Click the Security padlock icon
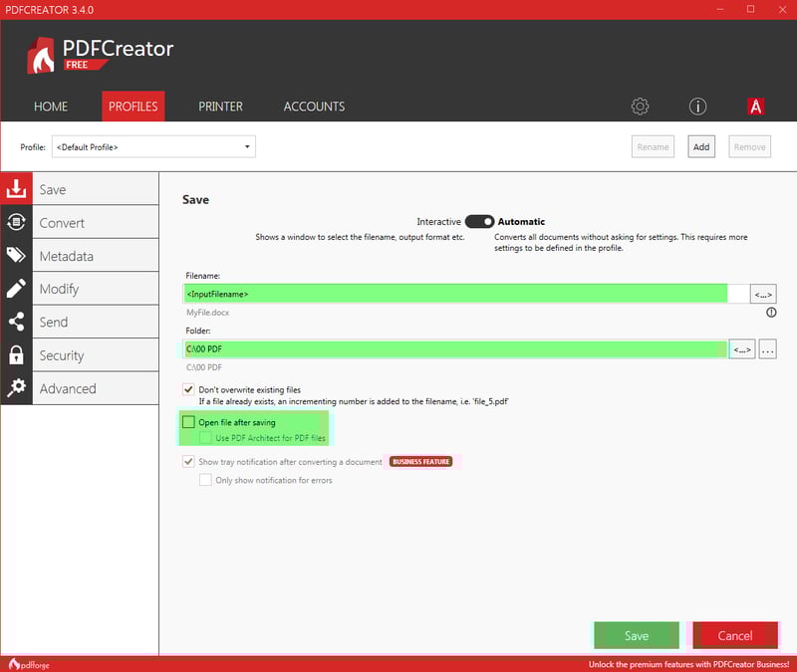Screen dimensions: 797x672 16,354
